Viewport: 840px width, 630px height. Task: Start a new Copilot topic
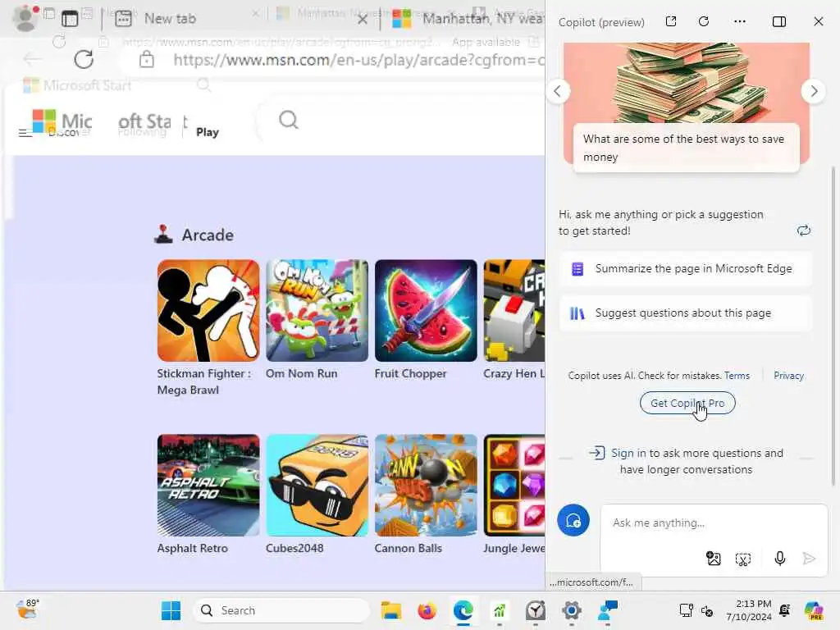coord(573,520)
